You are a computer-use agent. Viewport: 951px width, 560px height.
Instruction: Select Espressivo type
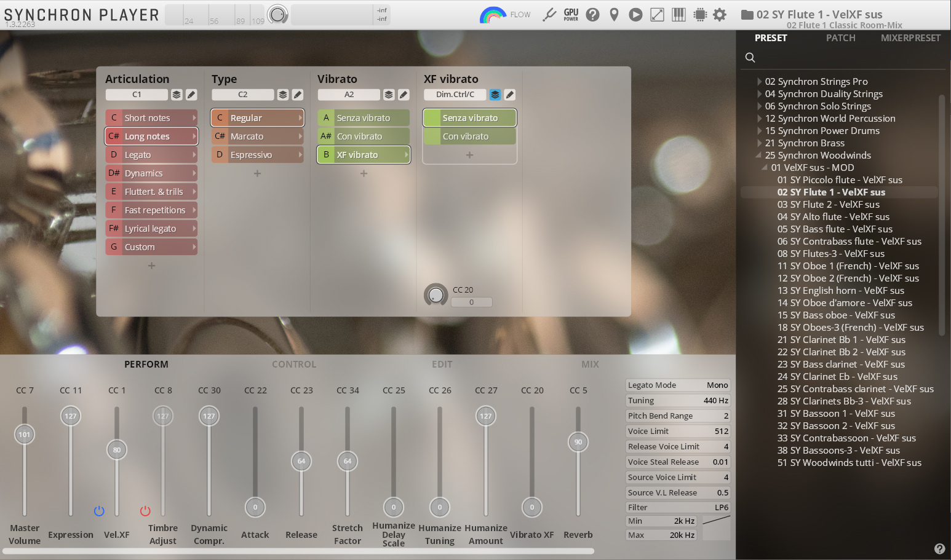pyautogui.click(x=258, y=155)
